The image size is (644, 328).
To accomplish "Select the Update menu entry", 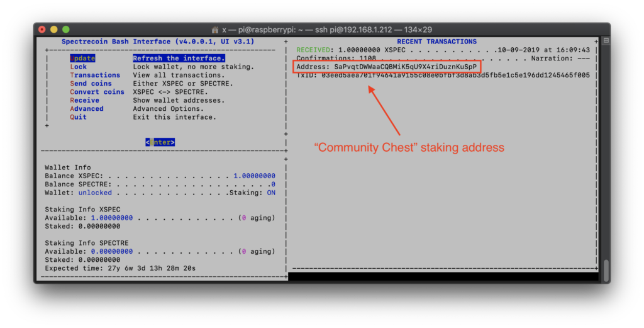I will pyautogui.click(x=82, y=59).
